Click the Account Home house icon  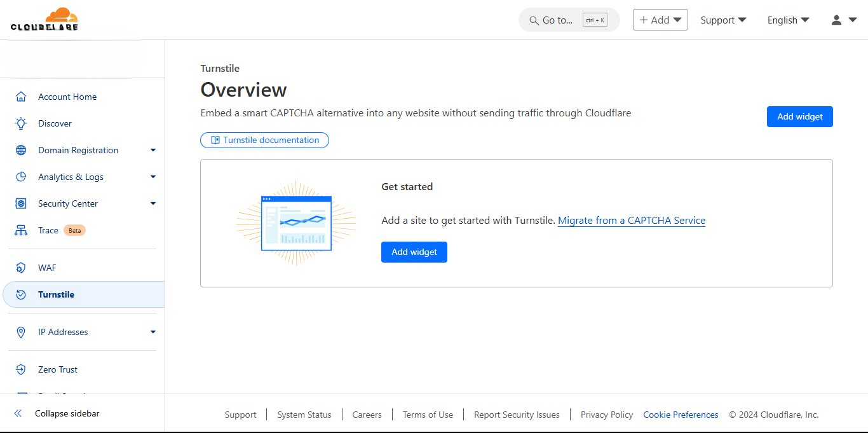click(21, 97)
